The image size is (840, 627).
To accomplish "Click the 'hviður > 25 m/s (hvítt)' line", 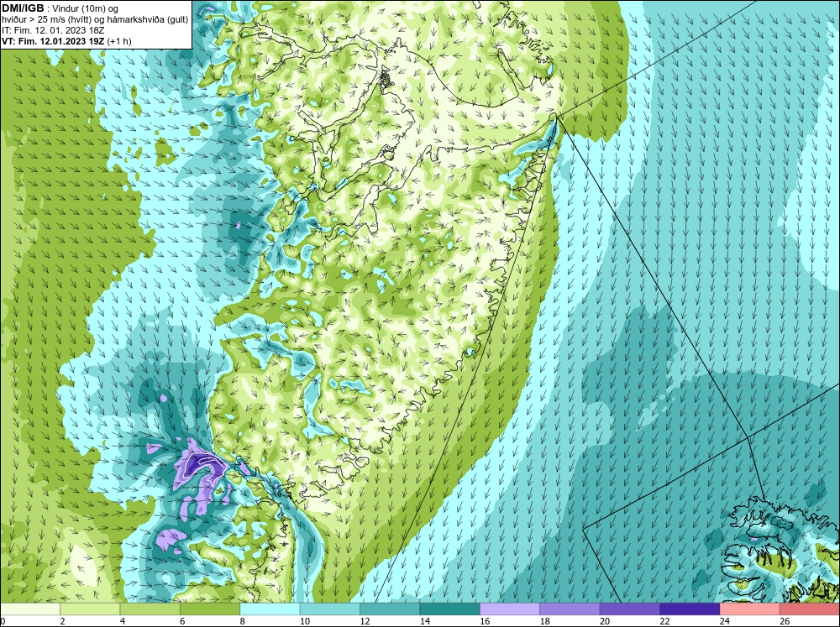I will 46,20.
